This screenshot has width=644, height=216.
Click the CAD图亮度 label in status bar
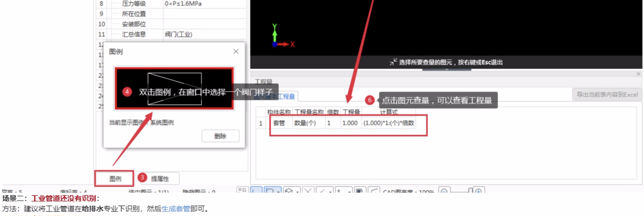click(408, 191)
